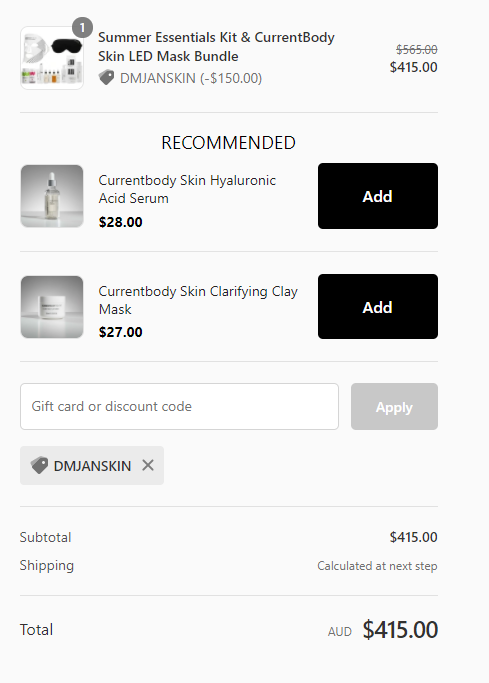Add Hyaluronic Acid Serum to order
Screen dimensions: 489x683
point(378,196)
